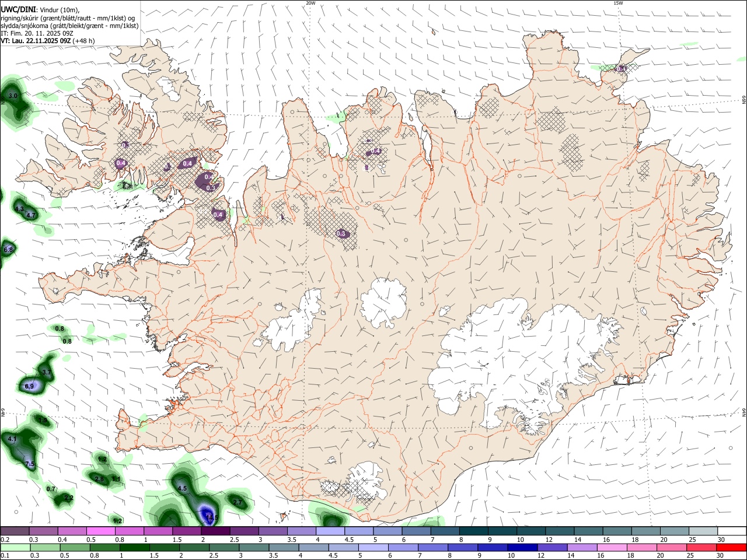Pick the lower-row swatch above label 14
Viewport: 747px width, 560px height.
tap(581, 548)
